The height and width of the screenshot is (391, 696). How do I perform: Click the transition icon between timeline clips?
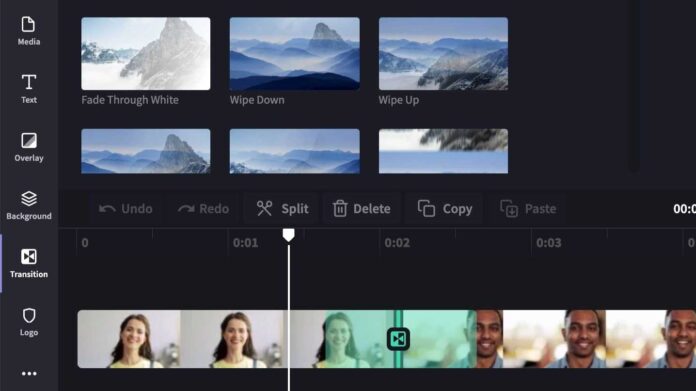(398, 339)
